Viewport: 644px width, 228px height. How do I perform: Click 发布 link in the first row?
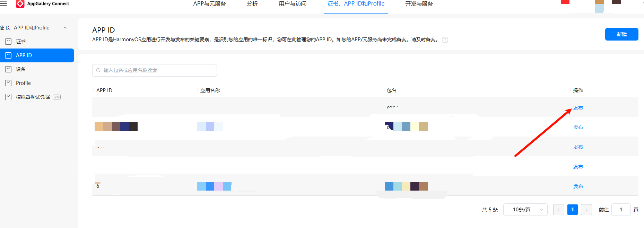578,108
